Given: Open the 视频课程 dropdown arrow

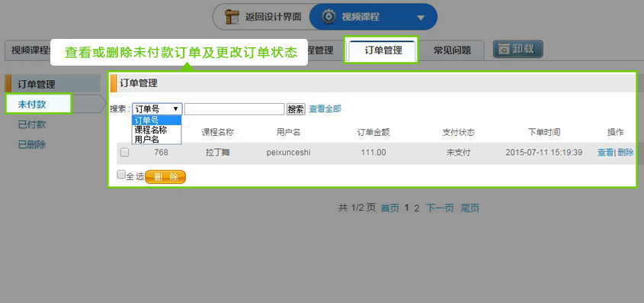Looking at the screenshot, I should click(x=420, y=18).
